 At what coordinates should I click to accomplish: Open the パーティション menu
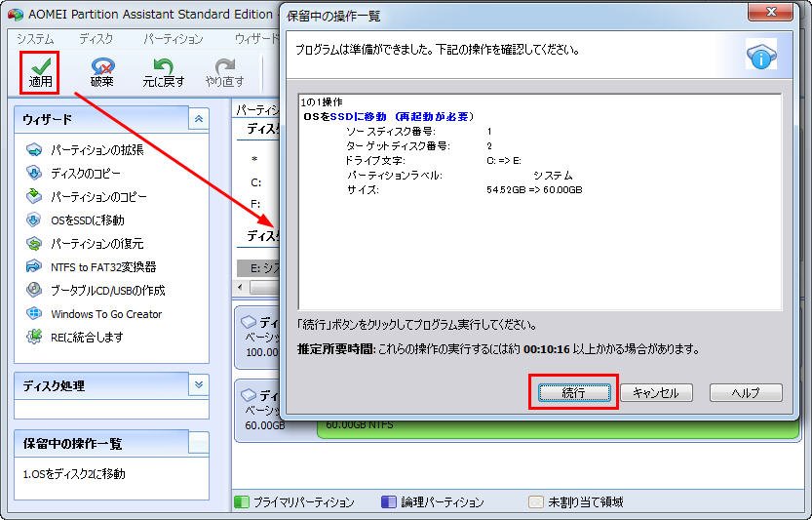pyautogui.click(x=174, y=39)
